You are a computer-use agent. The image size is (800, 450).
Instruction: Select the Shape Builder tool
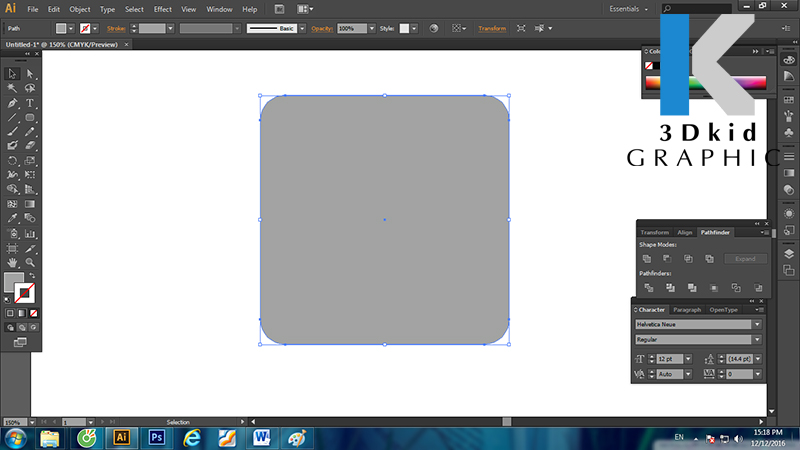click(x=12, y=189)
